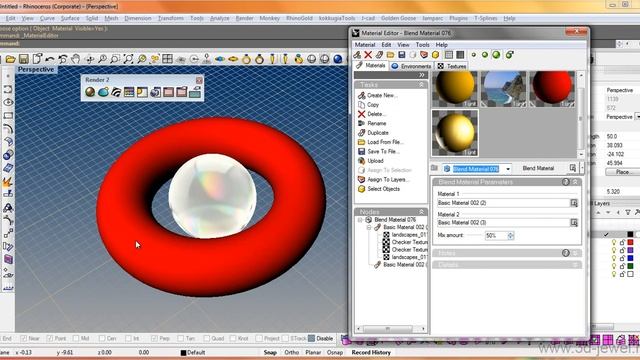This screenshot has height=360, width=640.
Task: Open a file using the main toolbar folder icon
Action: coord(11,59)
